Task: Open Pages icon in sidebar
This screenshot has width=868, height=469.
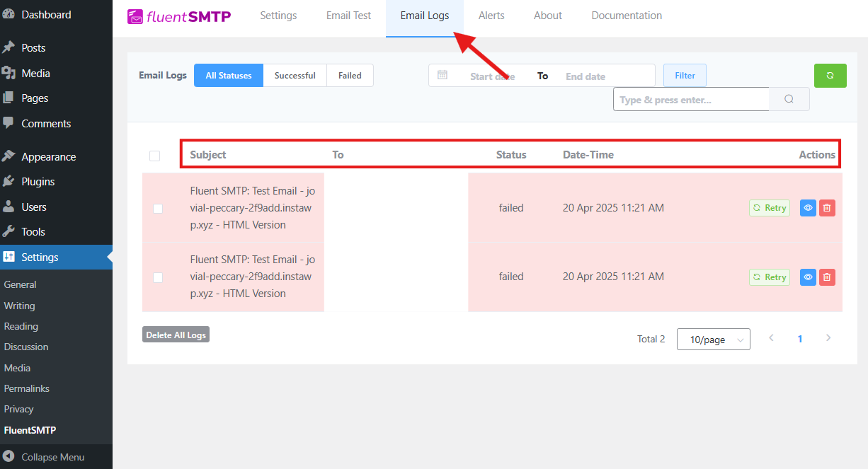Action: click(x=8, y=98)
